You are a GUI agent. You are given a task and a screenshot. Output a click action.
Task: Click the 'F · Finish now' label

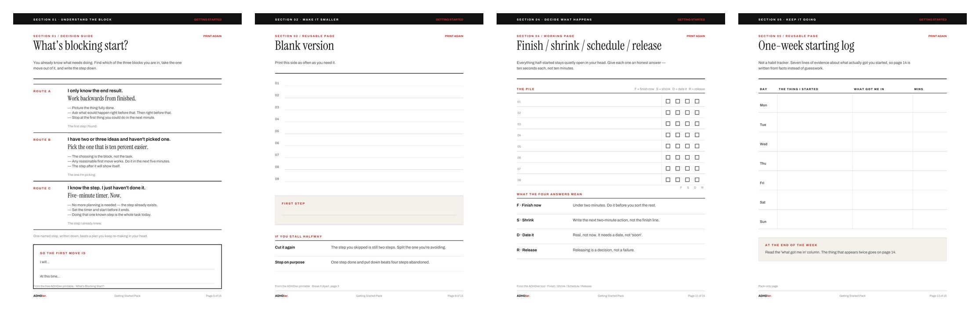529,205
